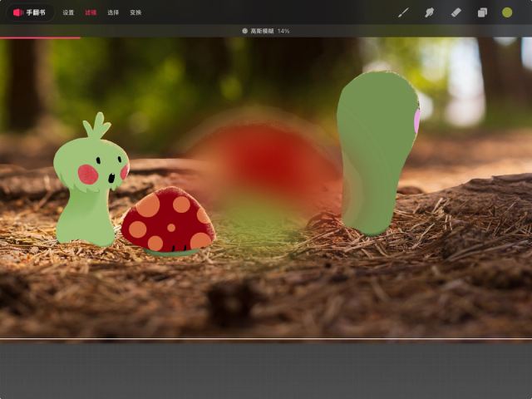532x399 pixels.
Task: Open the 滤镜 filters menu
Action: [91, 12]
